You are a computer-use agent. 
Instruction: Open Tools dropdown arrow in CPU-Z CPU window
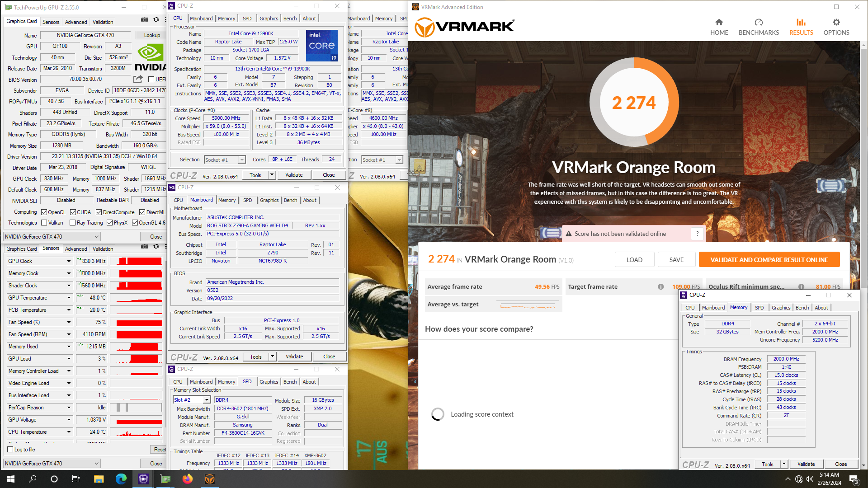pos(272,175)
